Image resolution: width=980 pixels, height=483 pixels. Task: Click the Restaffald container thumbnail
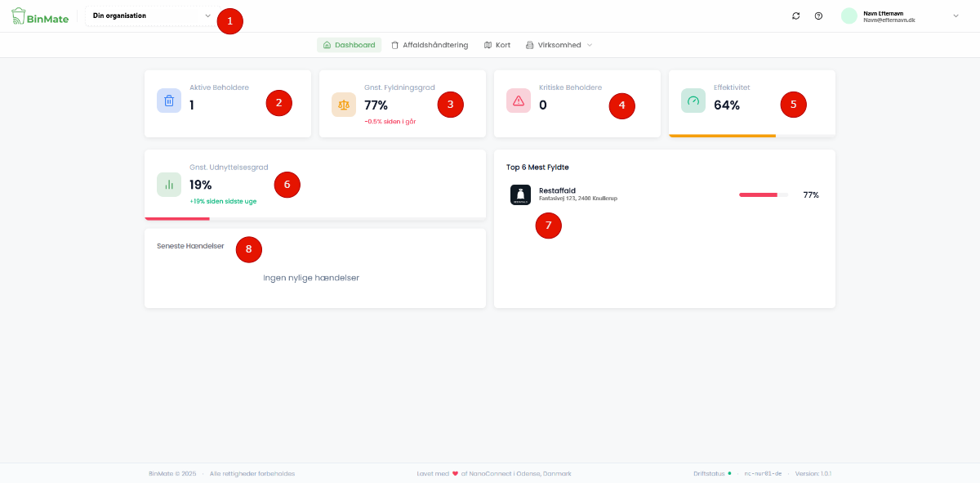(x=520, y=195)
